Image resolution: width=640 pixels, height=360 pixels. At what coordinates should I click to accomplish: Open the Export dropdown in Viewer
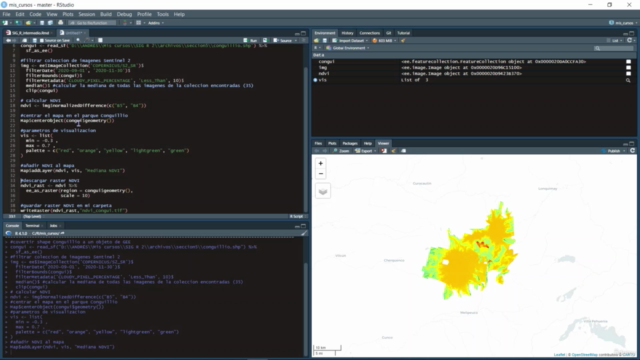click(365, 151)
